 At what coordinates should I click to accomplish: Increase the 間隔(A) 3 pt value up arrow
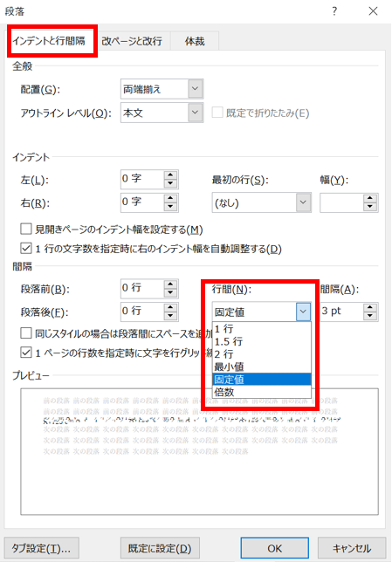click(370, 308)
